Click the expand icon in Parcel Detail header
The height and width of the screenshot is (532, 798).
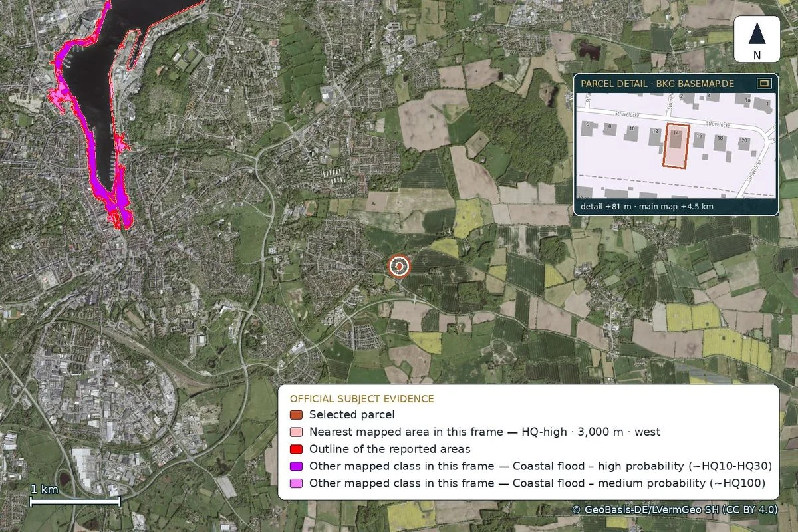764,83
